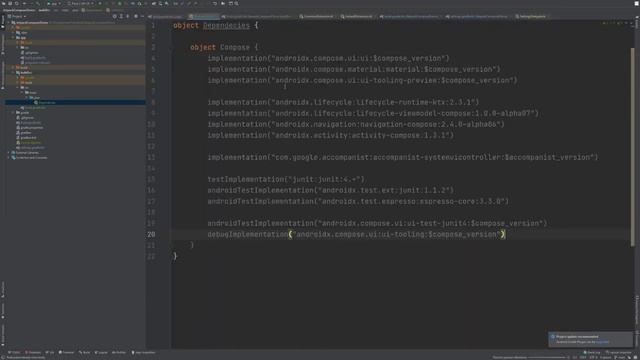
Task: Click upgrade link in Project update notification
Action: click(x=602, y=342)
